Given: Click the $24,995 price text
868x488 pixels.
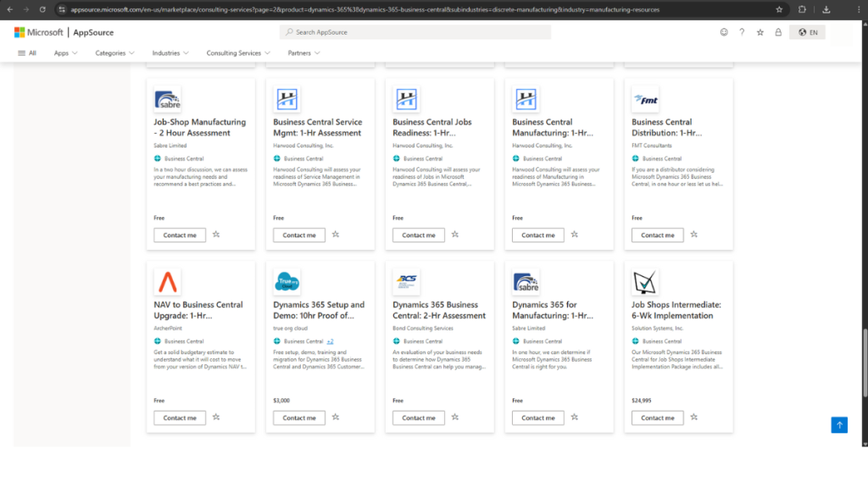Looking at the screenshot, I should pos(642,401).
